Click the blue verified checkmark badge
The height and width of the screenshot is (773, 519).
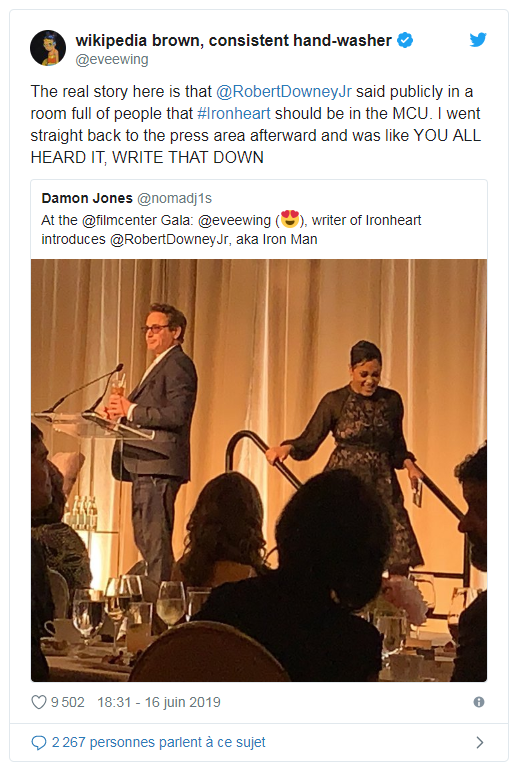pos(405,40)
